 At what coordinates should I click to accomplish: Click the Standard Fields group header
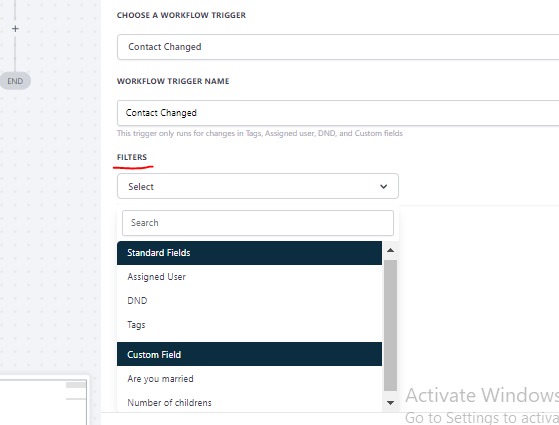pyautogui.click(x=249, y=253)
